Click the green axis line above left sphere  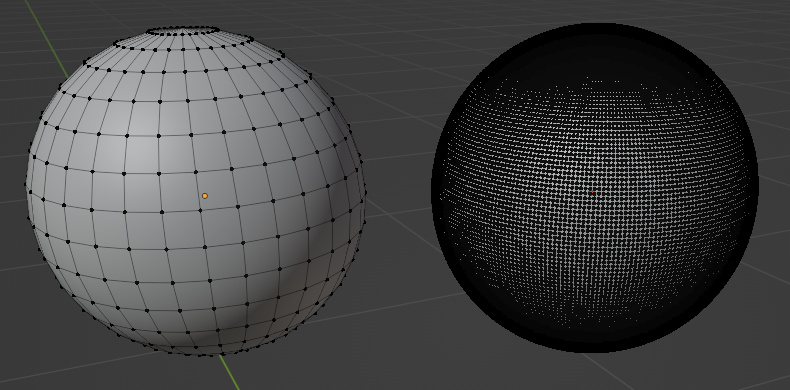tap(46, 39)
